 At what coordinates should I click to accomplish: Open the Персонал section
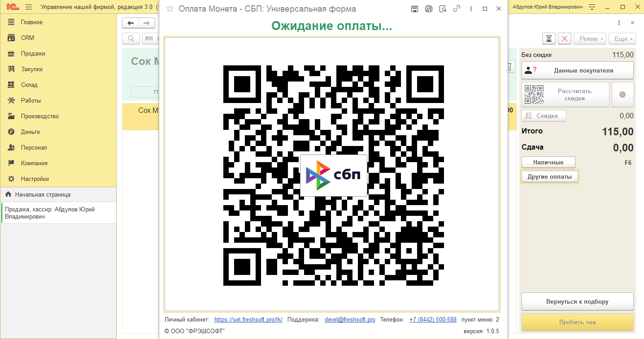click(58, 147)
